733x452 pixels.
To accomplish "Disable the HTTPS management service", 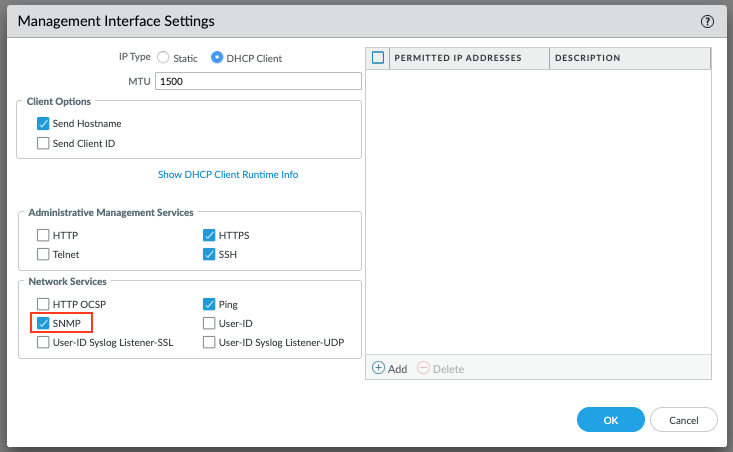I will (209, 236).
